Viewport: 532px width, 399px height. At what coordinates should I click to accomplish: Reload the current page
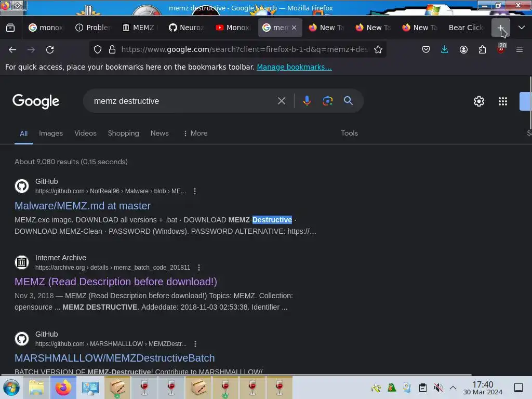click(x=50, y=49)
